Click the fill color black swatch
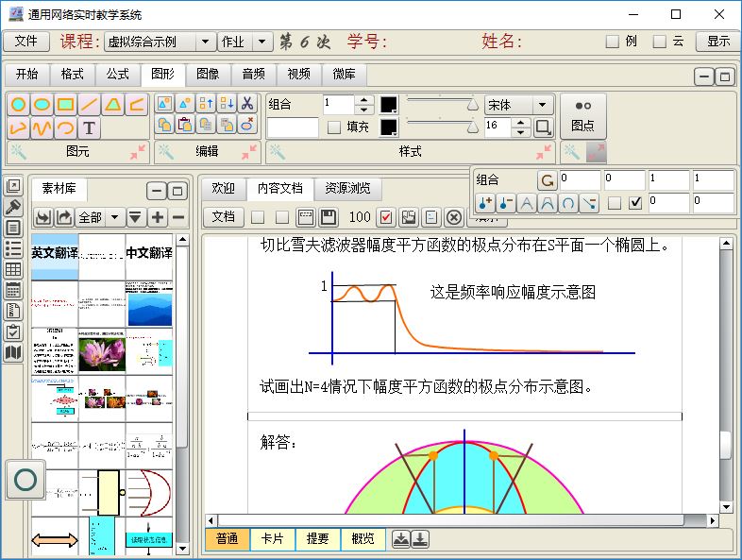The width and height of the screenshot is (742, 560). [x=389, y=127]
